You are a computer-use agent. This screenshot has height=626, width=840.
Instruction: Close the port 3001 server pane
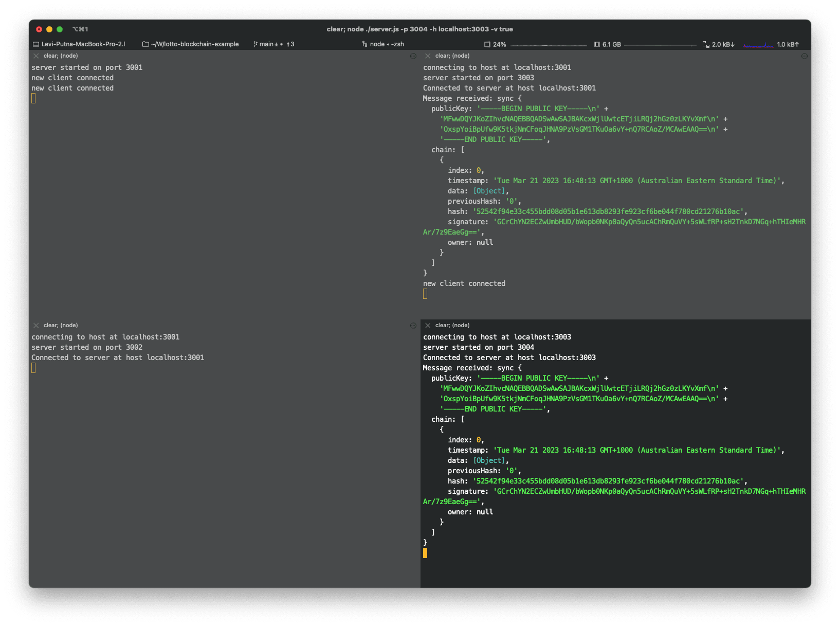click(36, 56)
